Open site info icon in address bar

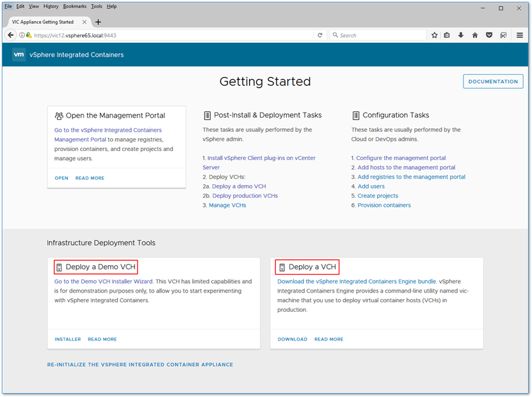coord(22,35)
